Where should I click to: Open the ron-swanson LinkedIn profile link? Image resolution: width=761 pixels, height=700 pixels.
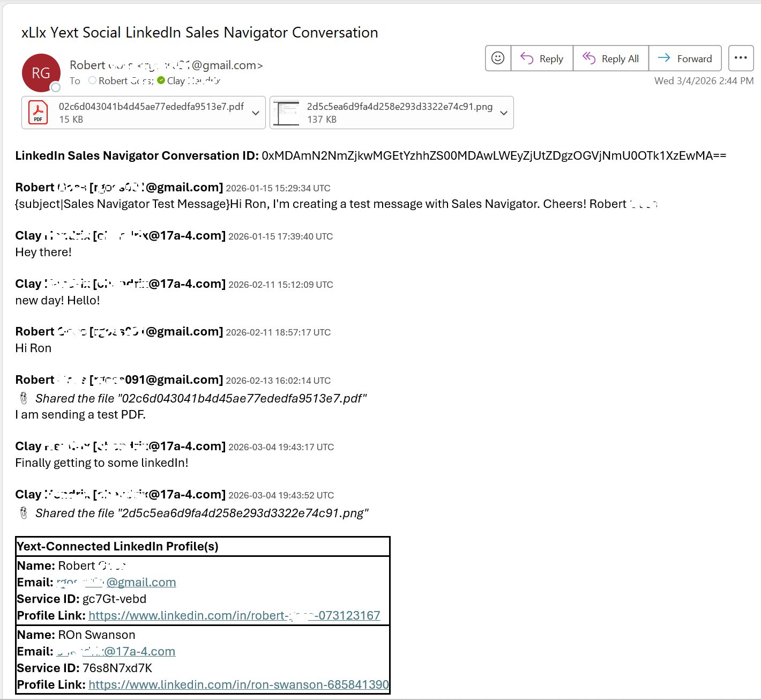click(x=238, y=684)
